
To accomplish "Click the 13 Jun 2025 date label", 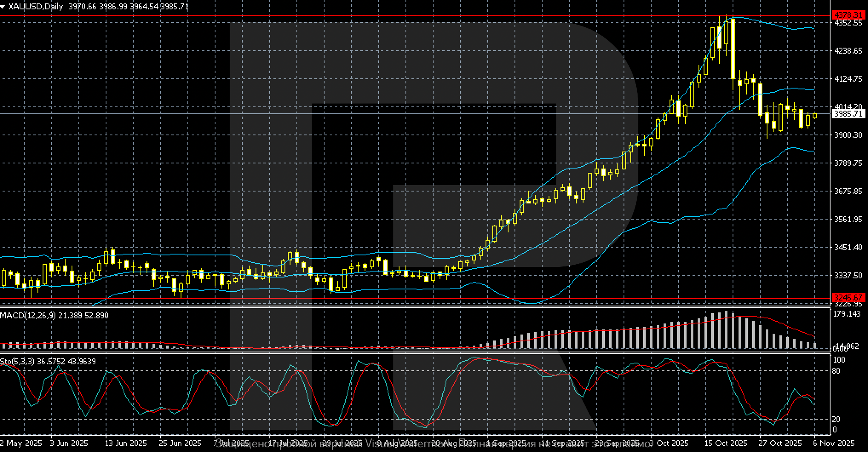I will click(125, 443).
